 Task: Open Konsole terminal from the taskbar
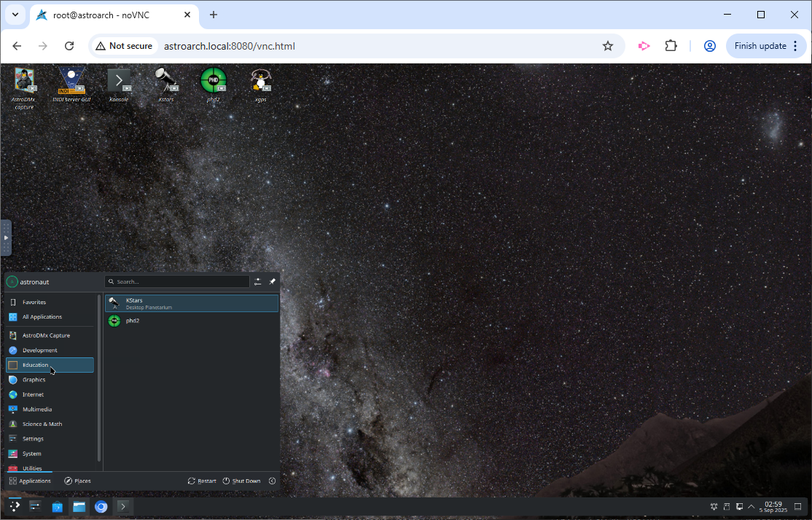122,506
